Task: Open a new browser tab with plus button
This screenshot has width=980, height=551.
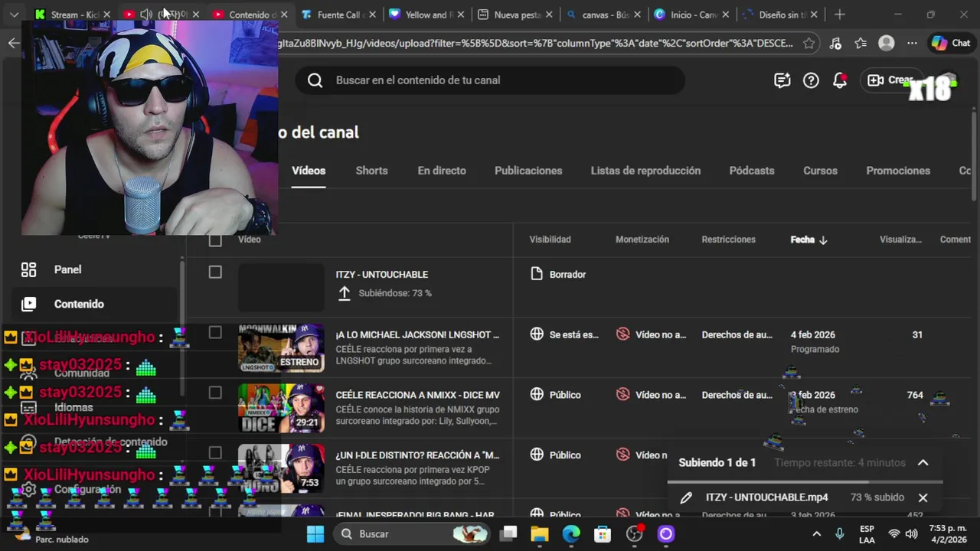Action: pos(840,15)
